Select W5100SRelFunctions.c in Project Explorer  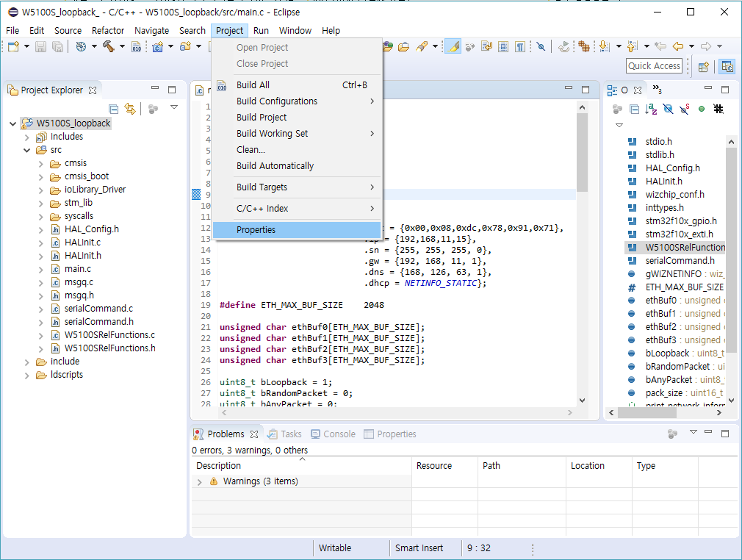pyautogui.click(x=109, y=335)
